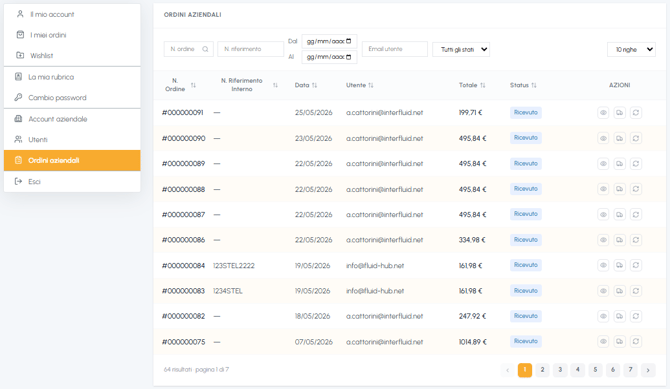Sort orders by the Utente column arrows

[x=371, y=85]
